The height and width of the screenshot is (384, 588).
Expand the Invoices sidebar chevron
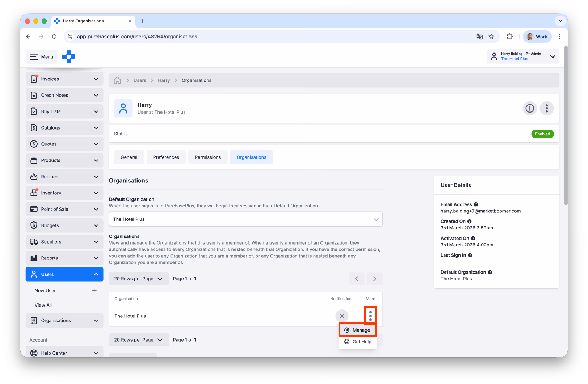point(96,79)
